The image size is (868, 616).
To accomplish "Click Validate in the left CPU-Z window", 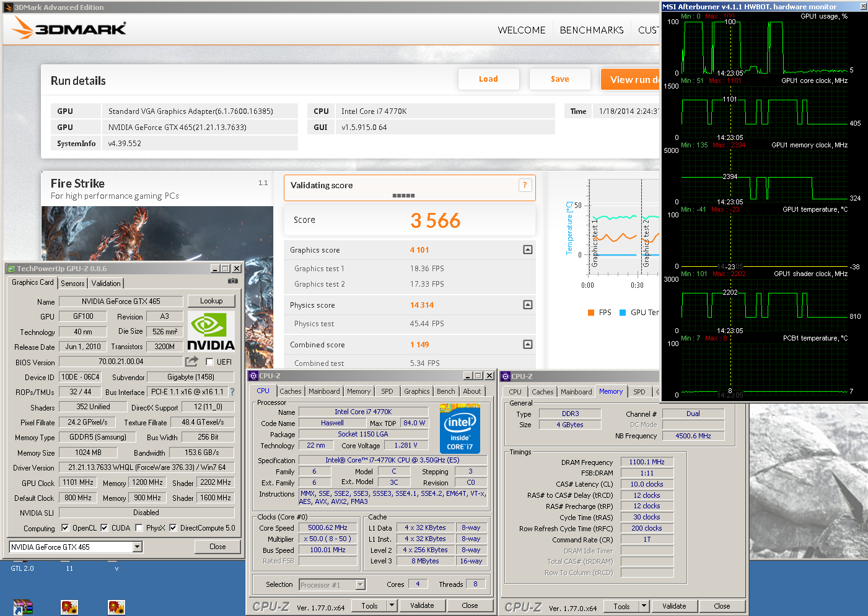I will point(422,605).
